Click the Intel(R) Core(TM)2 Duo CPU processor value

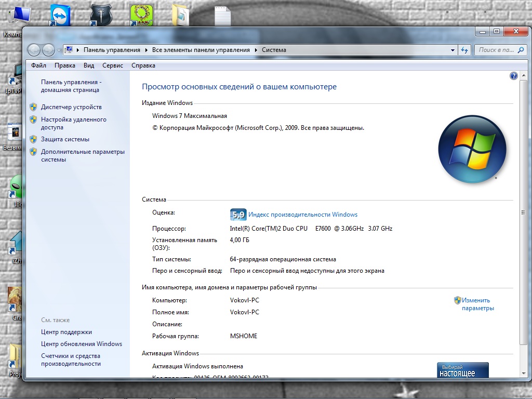311,229
